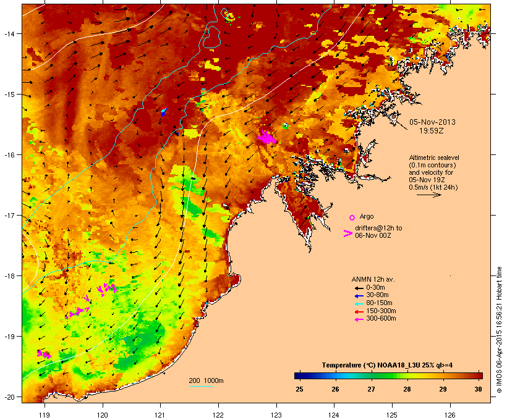507x420 pixels.
Task: Click the longitude label 121
Action: click(x=160, y=415)
